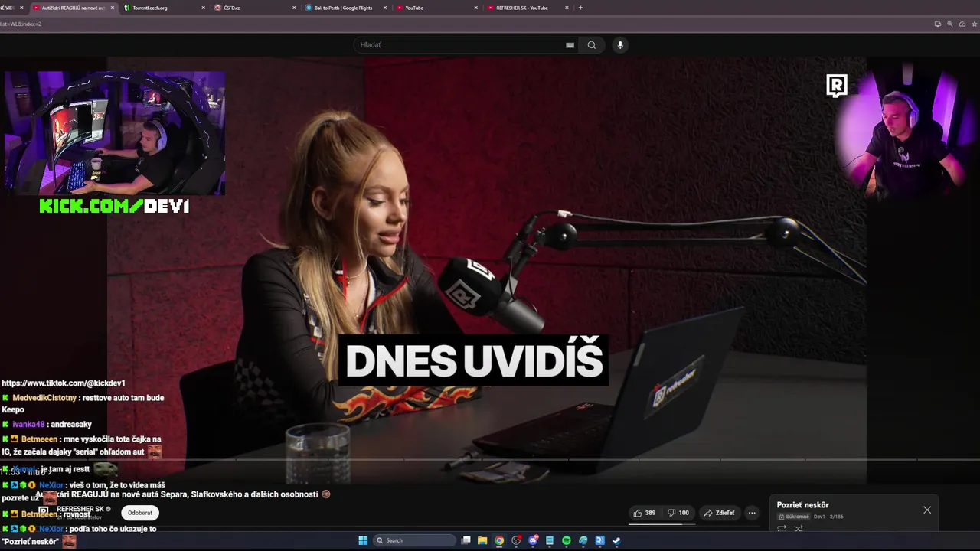Subscribe using the Odoberať button
Screen dimensions: 980x551
[x=140, y=513]
